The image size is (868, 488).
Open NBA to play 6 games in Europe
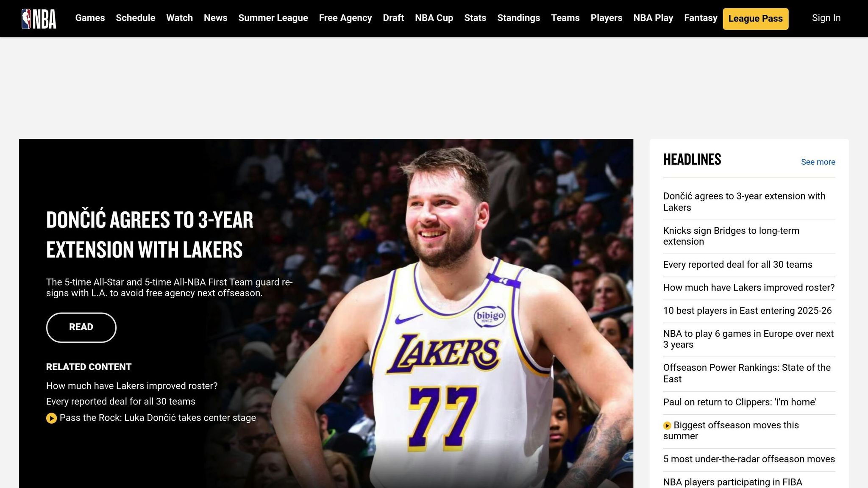point(749,339)
